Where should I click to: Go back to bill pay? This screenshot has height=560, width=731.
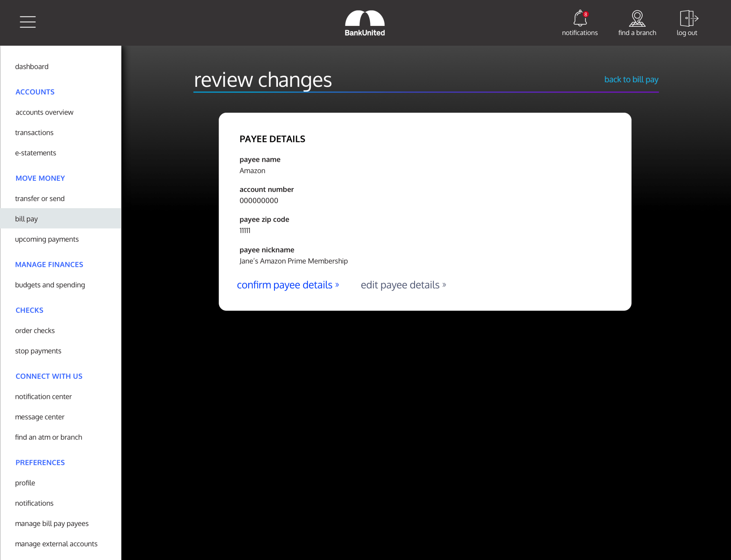click(x=631, y=80)
